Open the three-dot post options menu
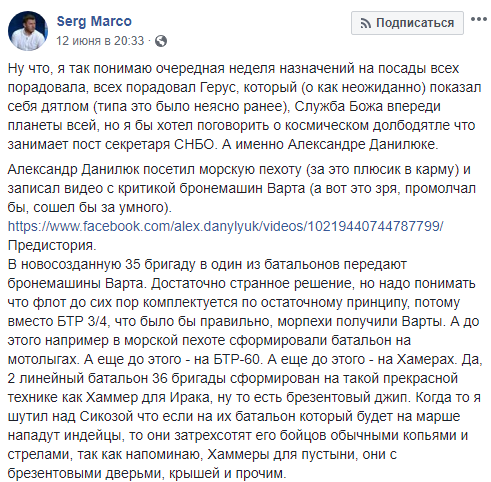This screenshot has height=482, width=491. tap(479, 19)
